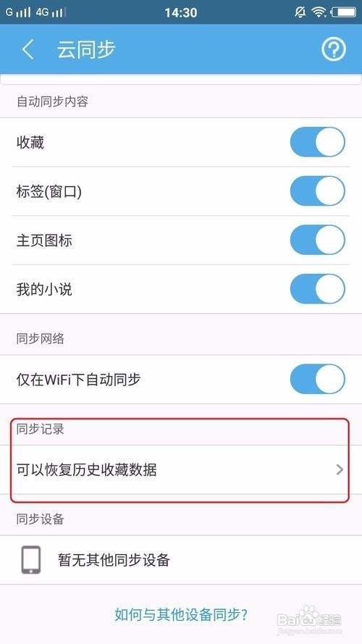Select 暂无其他同步设备 entry

pos(181,560)
